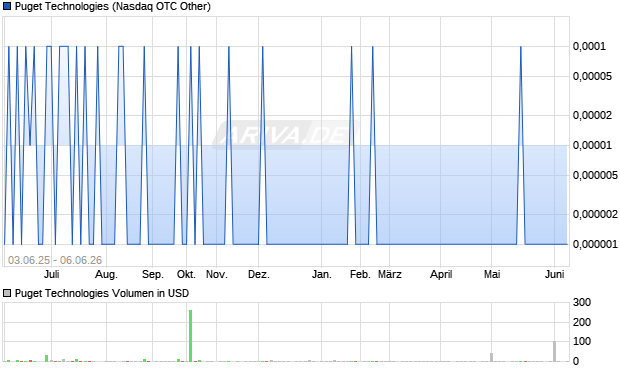Click the blue Puget Technologies legend square
This screenshot has height=371, width=620.
pyautogui.click(x=7, y=6)
